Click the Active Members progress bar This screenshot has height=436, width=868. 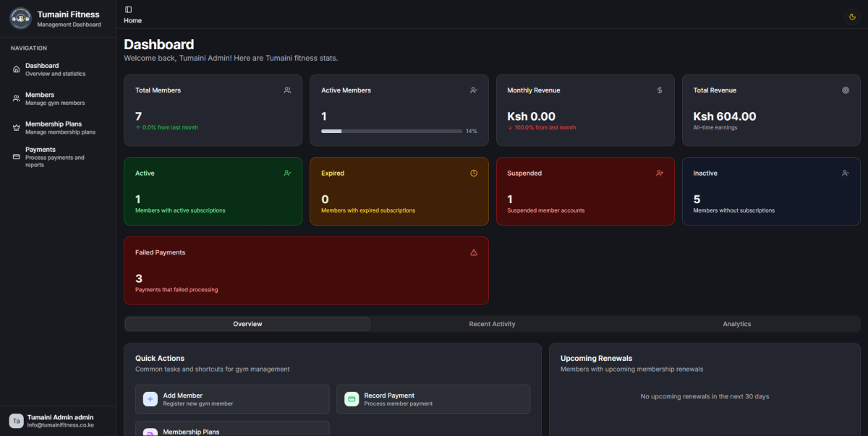pyautogui.click(x=391, y=131)
